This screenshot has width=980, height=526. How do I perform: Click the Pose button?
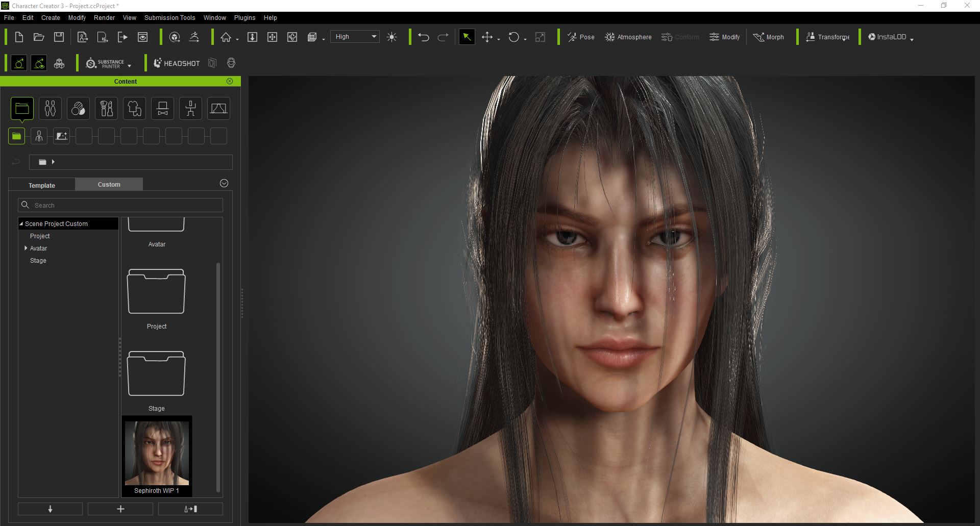coord(581,37)
